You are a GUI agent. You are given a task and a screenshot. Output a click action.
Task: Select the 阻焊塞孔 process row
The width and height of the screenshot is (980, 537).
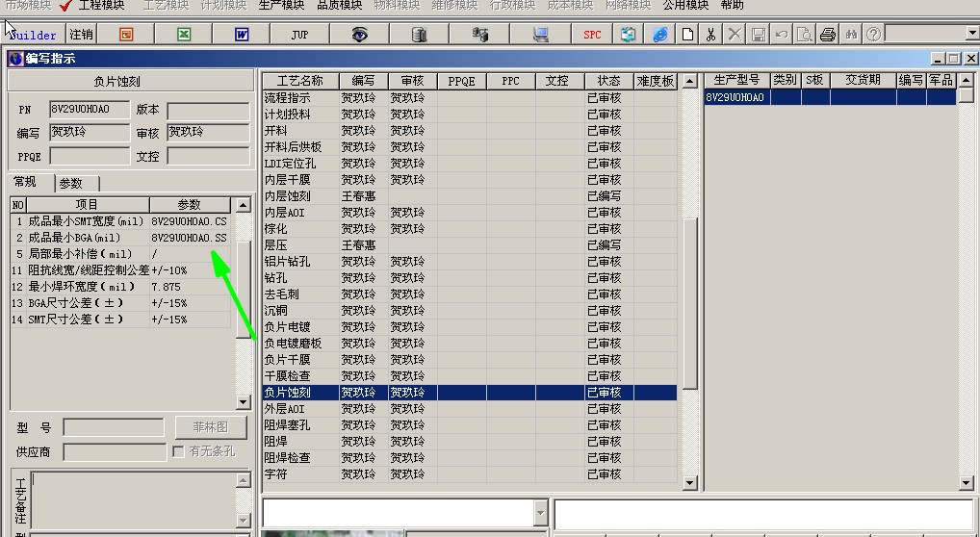click(x=470, y=425)
